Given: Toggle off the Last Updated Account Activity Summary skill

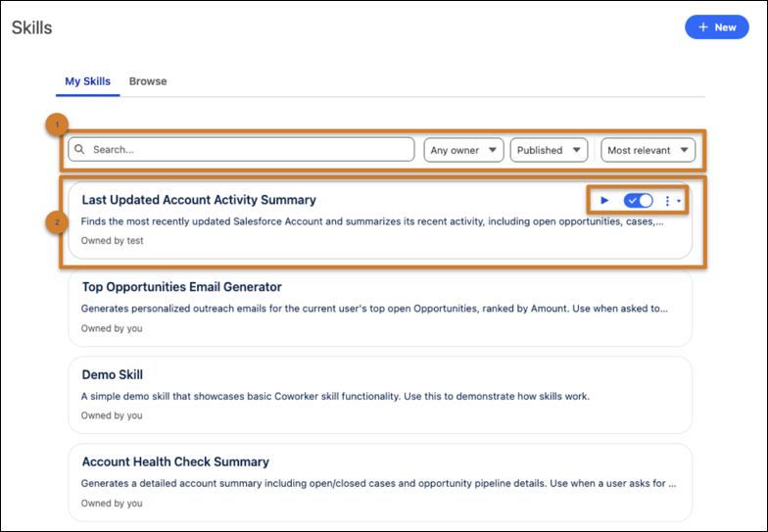Looking at the screenshot, I should (639, 200).
